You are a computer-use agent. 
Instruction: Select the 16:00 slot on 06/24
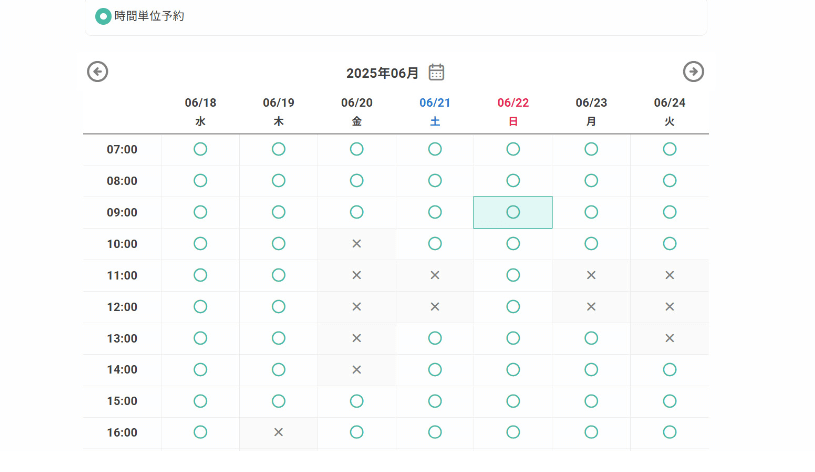pos(669,432)
